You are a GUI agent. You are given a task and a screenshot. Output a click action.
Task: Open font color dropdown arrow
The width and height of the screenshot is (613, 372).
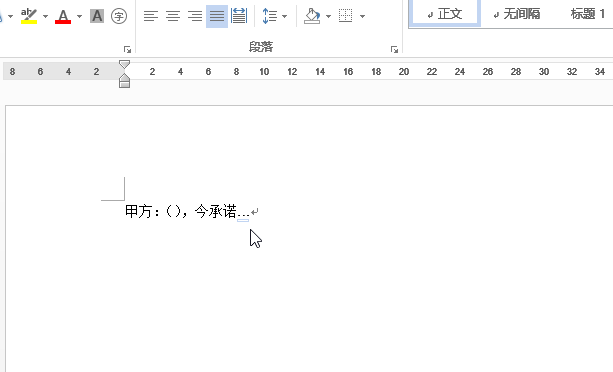79,16
